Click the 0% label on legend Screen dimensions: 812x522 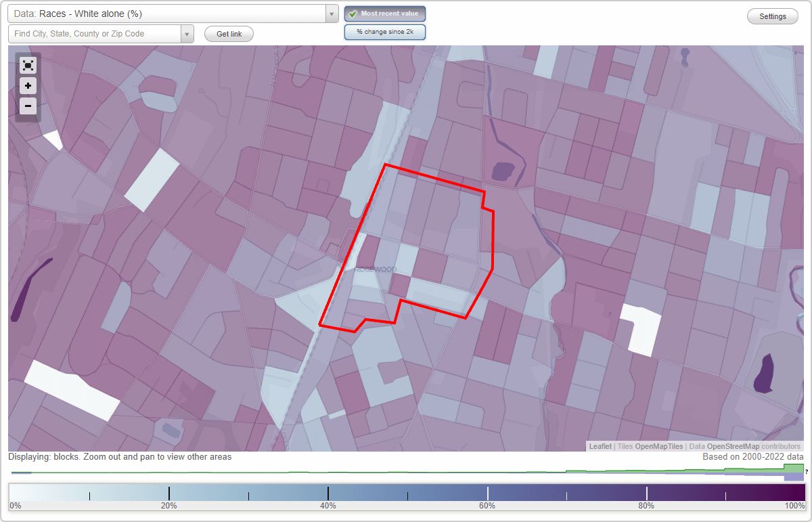point(15,506)
